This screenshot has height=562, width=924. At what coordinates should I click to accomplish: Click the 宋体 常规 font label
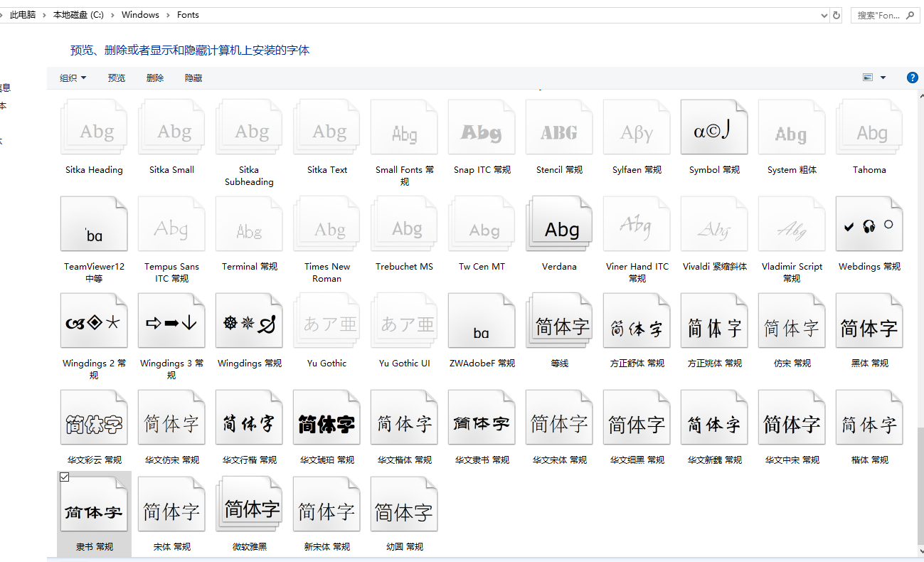coord(171,547)
